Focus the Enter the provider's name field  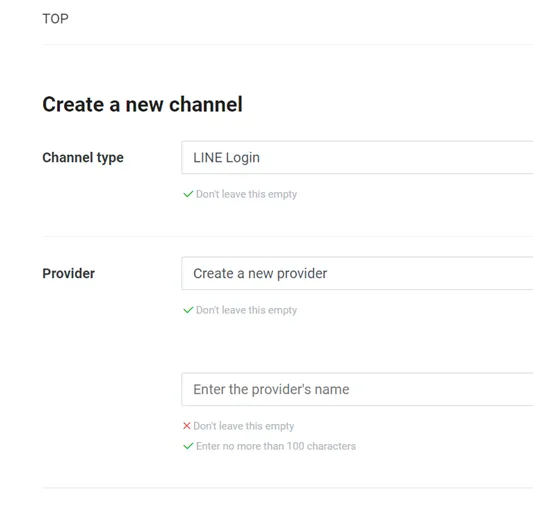pyautogui.click(x=357, y=389)
